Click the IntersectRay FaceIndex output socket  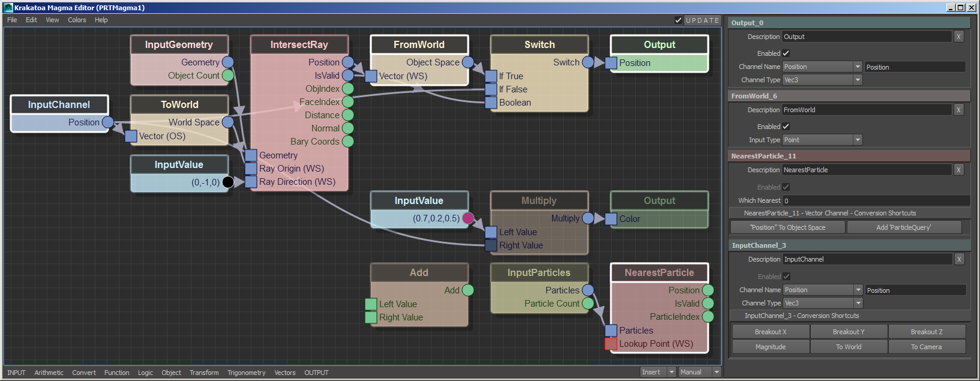click(348, 102)
